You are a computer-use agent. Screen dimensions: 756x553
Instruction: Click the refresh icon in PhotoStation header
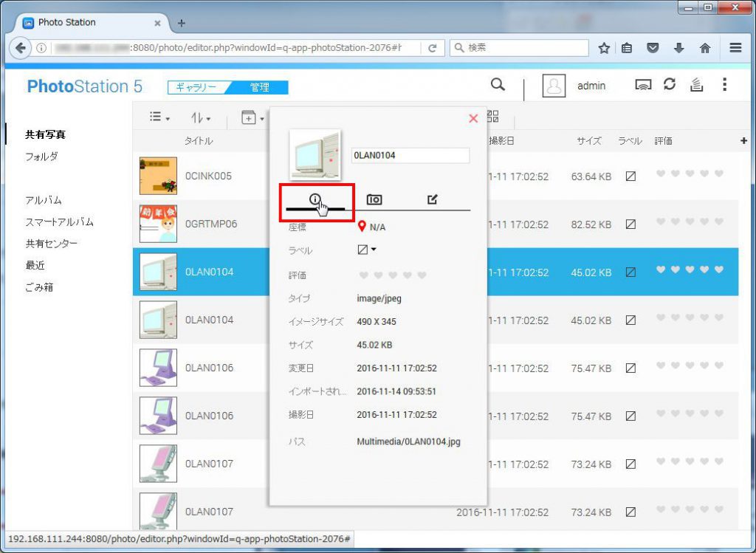point(670,84)
